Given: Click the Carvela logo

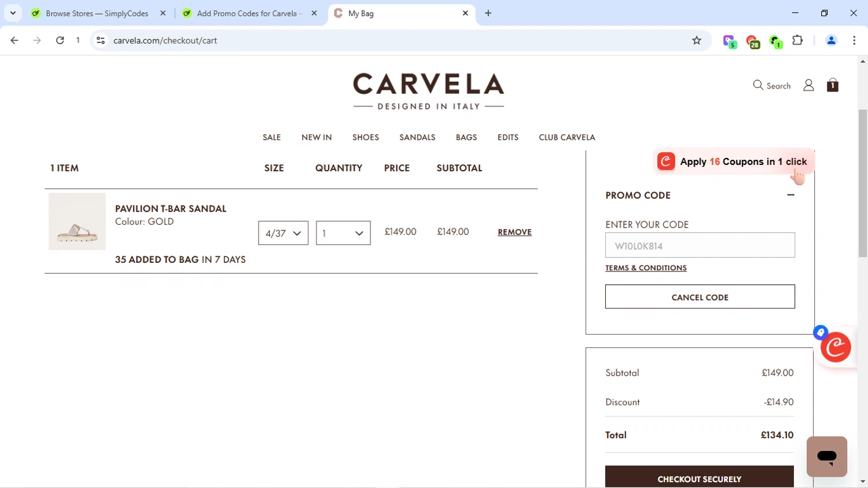Looking at the screenshot, I should (429, 91).
